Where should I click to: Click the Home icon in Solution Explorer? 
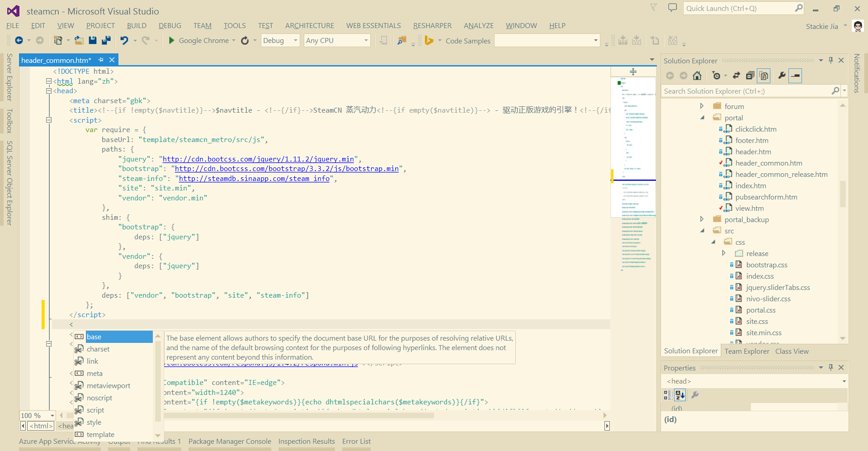tap(697, 76)
